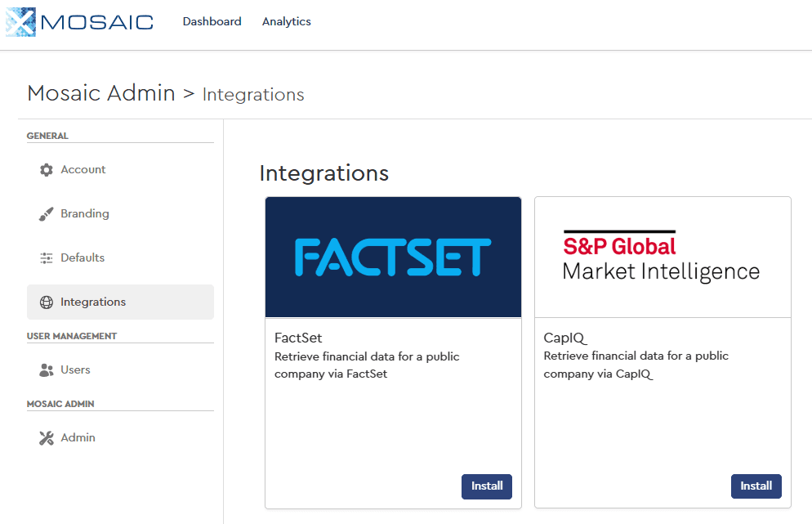Screen dimensions: 812x524
Task: Click the Mosaic mosaic-tile logo icon
Action: click(x=20, y=21)
